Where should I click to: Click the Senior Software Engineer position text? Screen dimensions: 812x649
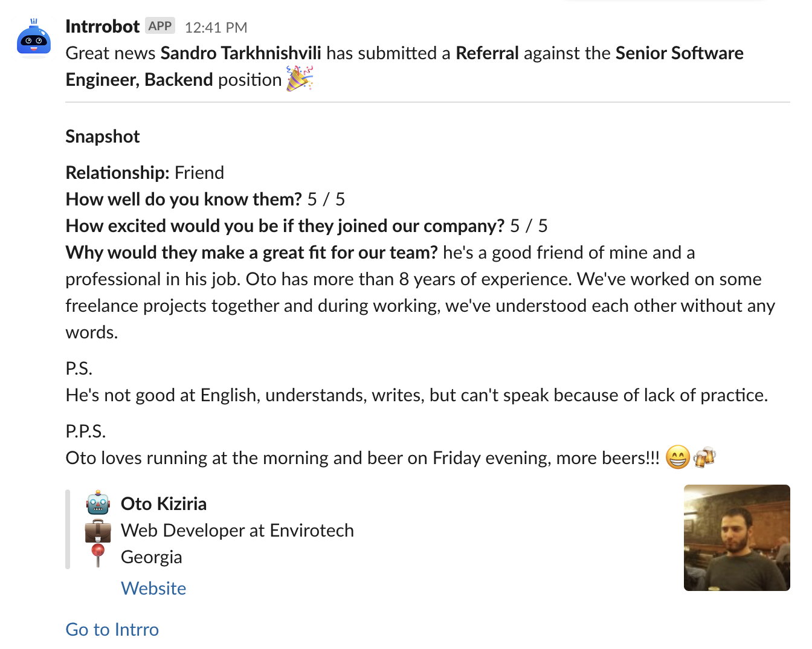point(679,53)
